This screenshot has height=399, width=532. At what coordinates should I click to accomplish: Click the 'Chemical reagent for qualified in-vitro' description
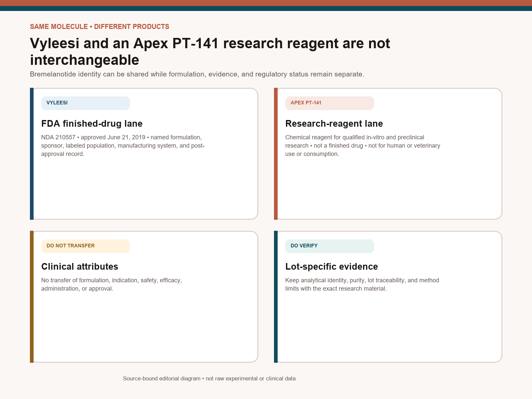pyautogui.click(x=363, y=146)
